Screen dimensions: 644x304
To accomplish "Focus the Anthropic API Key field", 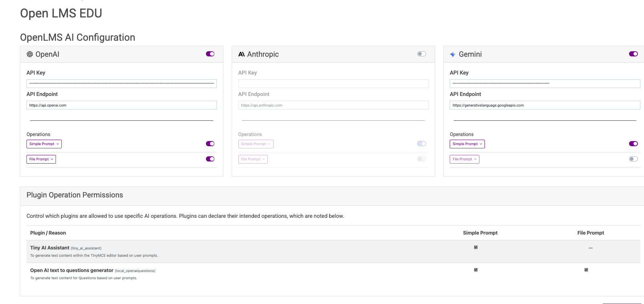I will pos(333,84).
